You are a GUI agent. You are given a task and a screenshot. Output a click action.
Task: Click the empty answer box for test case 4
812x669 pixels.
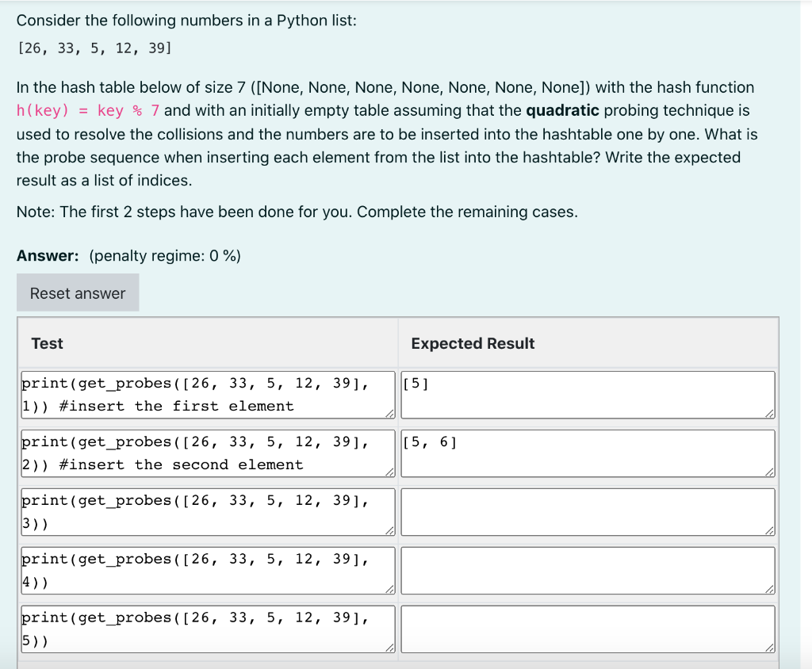(x=587, y=570)
